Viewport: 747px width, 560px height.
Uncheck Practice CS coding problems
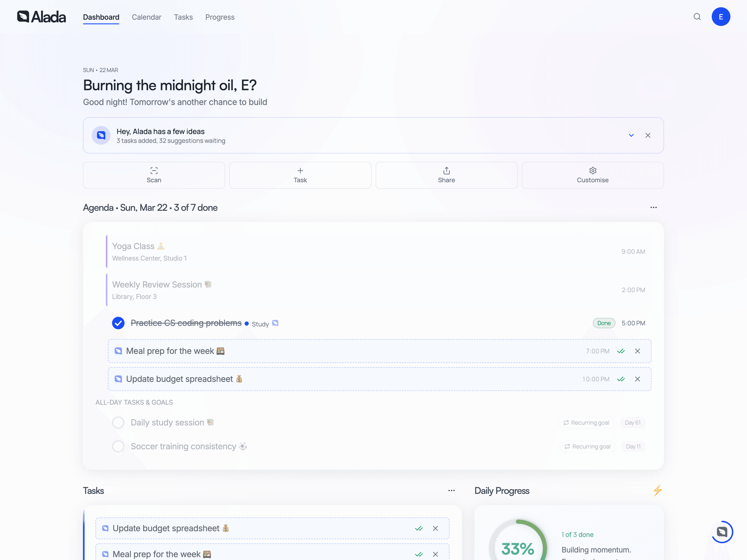point(118,323)
